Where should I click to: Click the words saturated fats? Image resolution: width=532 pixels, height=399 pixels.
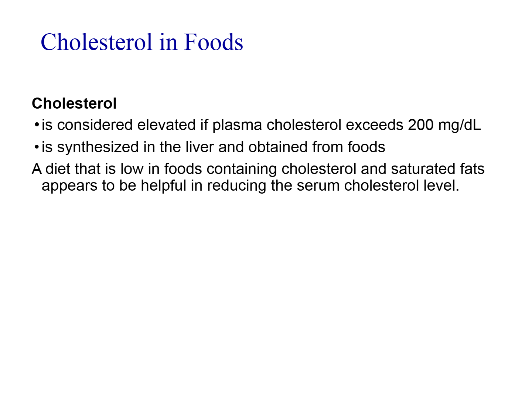pyautogui.click(x=438, y=169)
